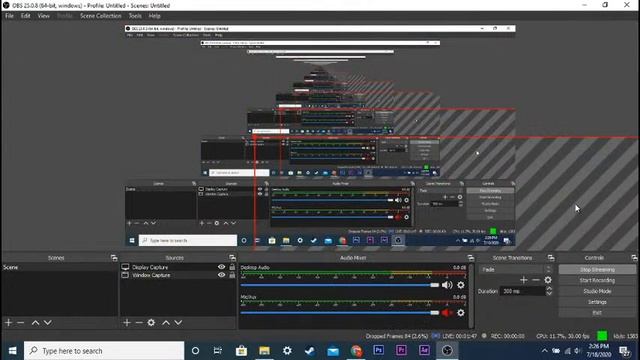
Task: Open Adobe Premiere Pro from the taskbar
Action: pos(401,350)
